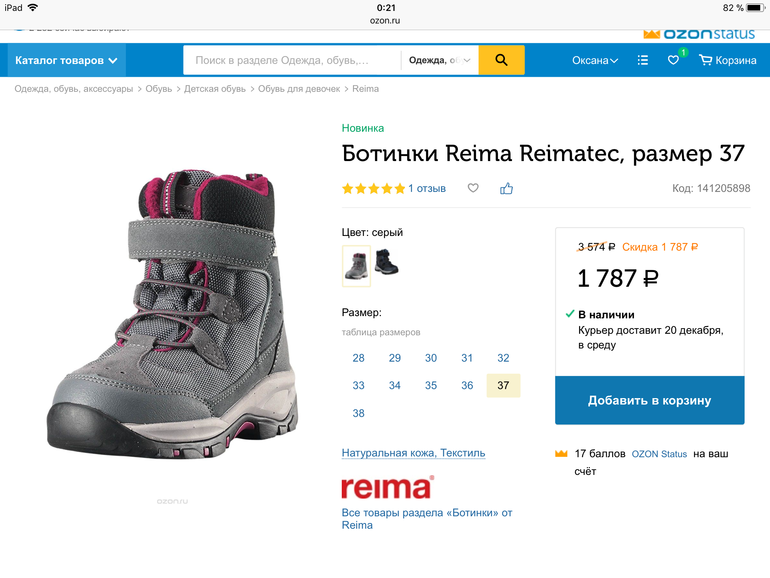Select shoe size 38
Screen dimensions: 770x578
(x=358, y=414)
